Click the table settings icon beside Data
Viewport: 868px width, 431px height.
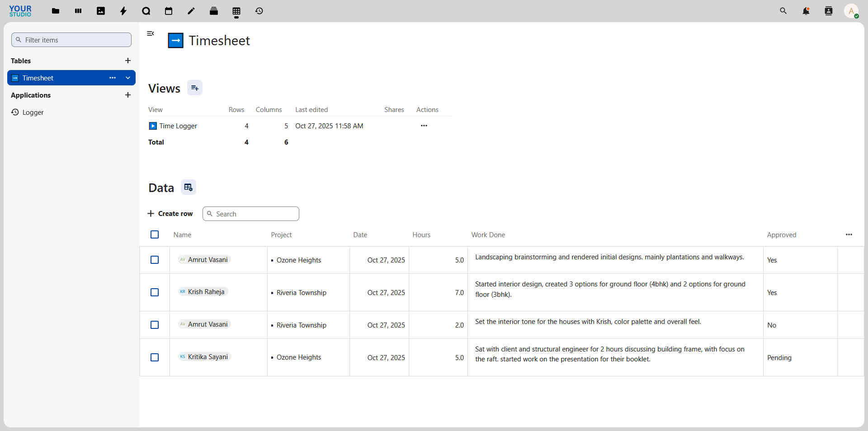tap(189, 187)
